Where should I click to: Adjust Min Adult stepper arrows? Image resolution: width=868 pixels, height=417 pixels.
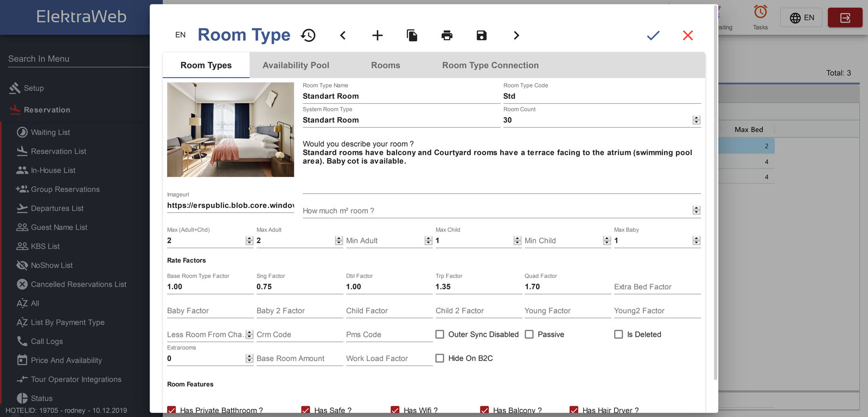(x=429, y=241)
